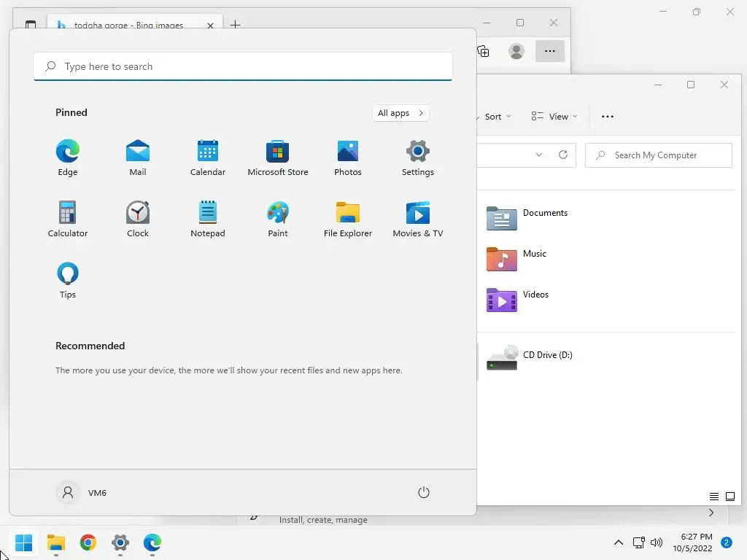Viewport: 747px width, 560px height.
Task: Select the Music folder
Action: (x=516, y=259)
